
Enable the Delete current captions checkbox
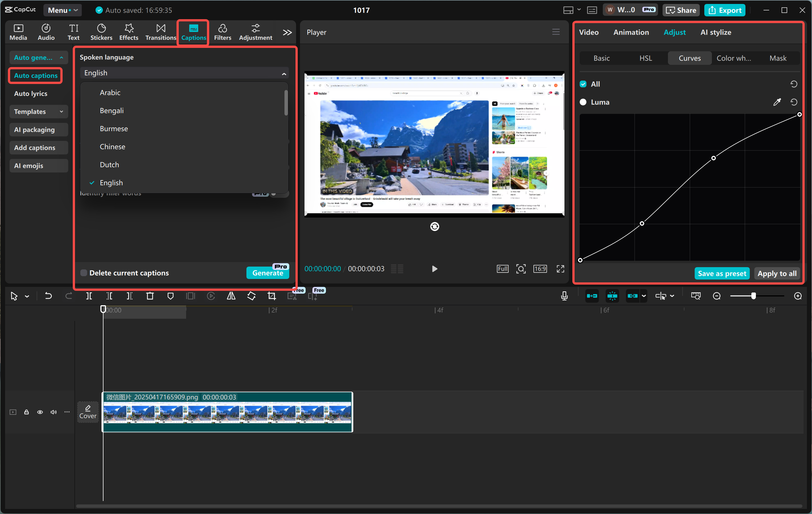(83, 273)
